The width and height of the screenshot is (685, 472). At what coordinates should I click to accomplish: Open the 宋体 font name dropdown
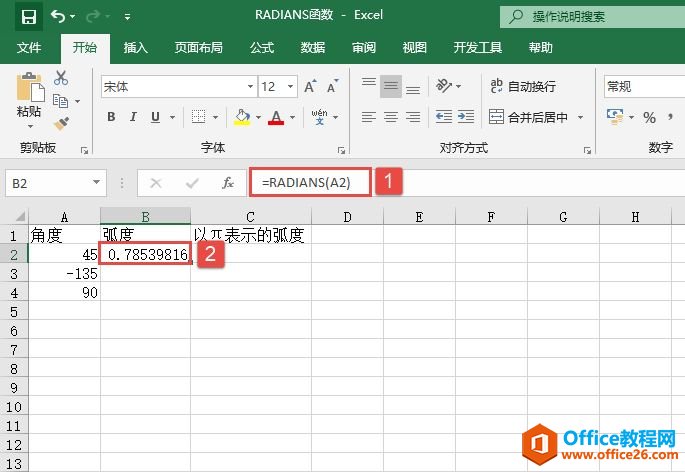(x=250, y=87)
